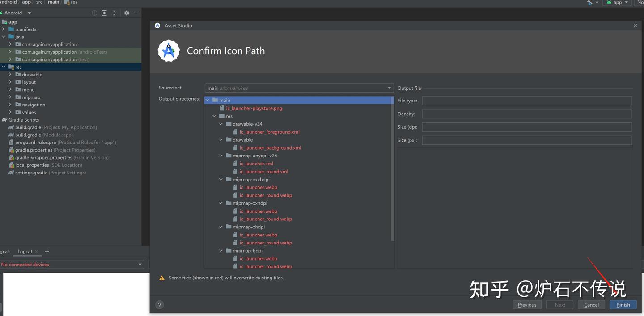644x316 pixels.
Task: Click the select opened file target icon
Action: point(94,13)
